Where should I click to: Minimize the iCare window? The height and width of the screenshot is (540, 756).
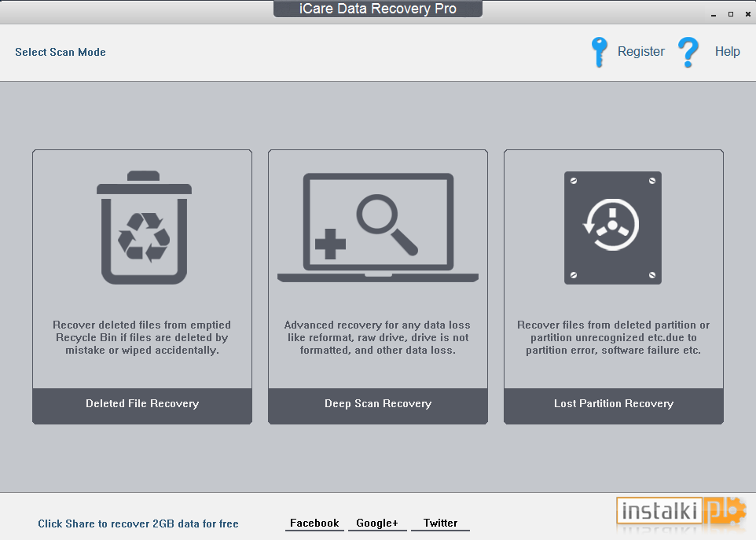[713, 14]
